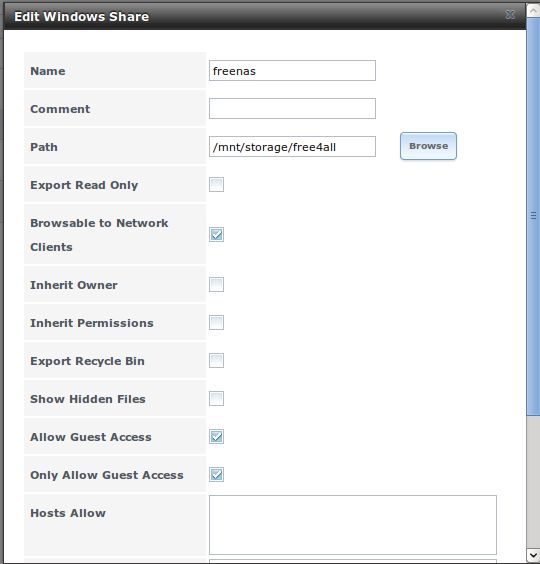The image size is (540, 564).
Task: Enable the Export Recycle Bin checkbox
Action: (x=216, y=360)
